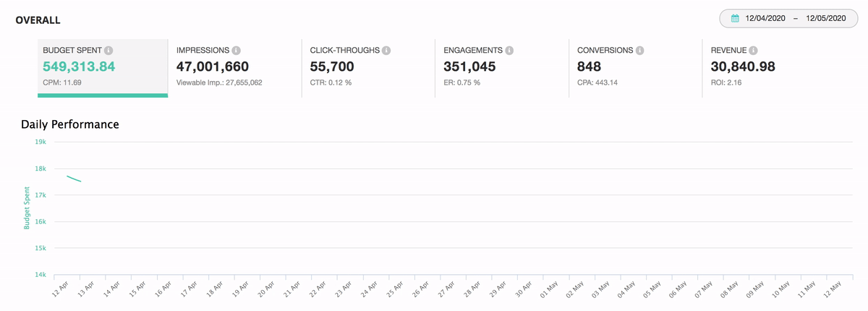Click the info icon beside Engagements
This screenshot has height=311, width=868.
pos(509,51)
